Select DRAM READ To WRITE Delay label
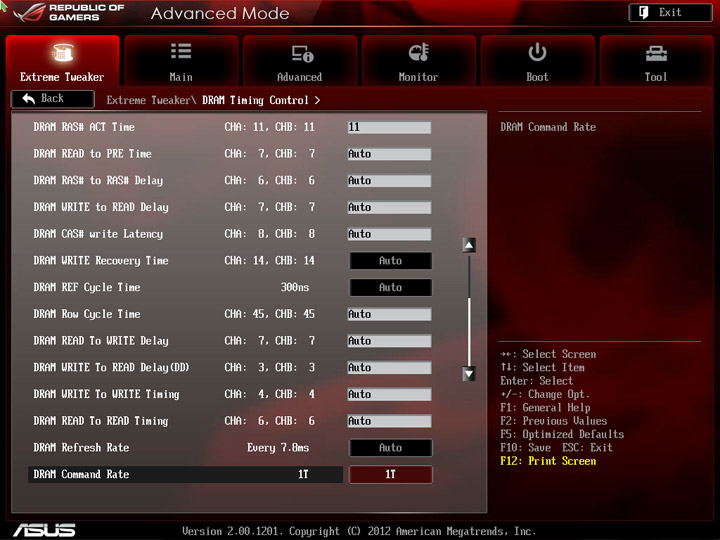The width and height of the screenshot is (720, 540). 101,341
